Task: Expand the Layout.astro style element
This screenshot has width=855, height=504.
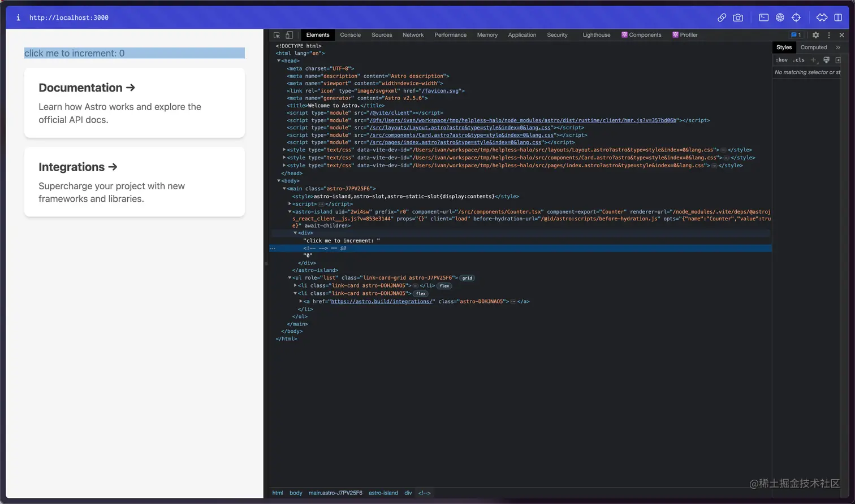Action: pyautogui.click(x=284, y=150)
